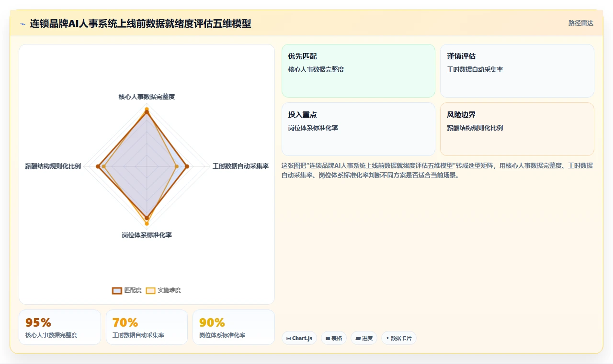The width and height of the screenshot is (613, 364).
Task: Click the rightmost brown radar data point
Action: (187, 166)
